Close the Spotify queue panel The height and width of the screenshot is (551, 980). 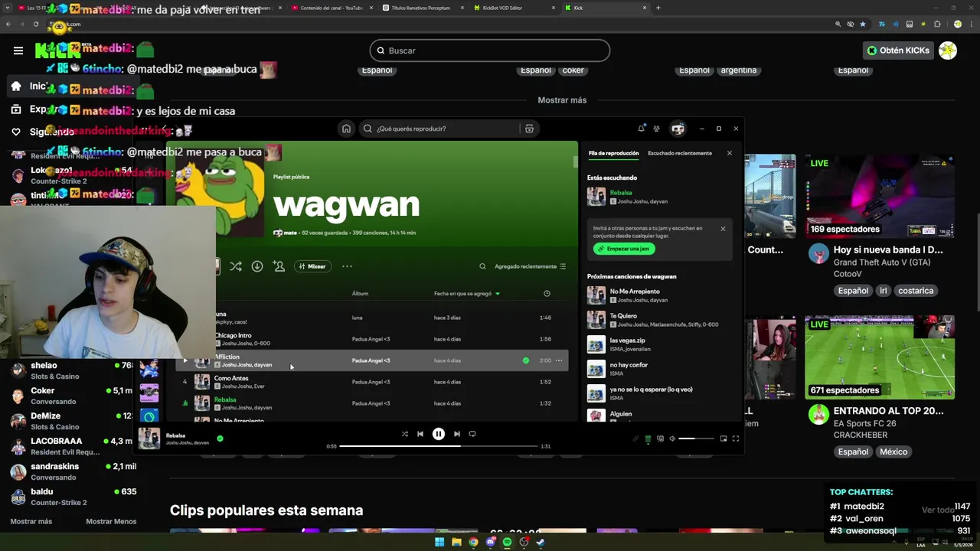coord(730,153)
